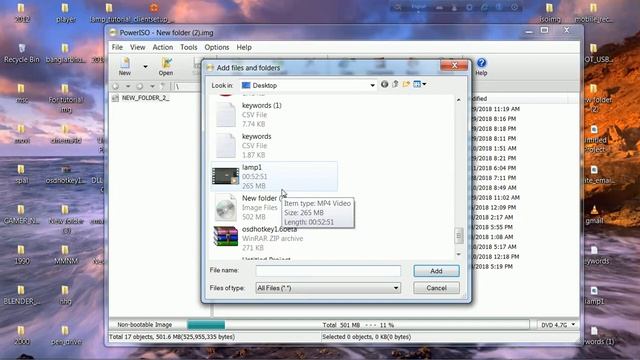Image resolution: width=640 pixels, height=360 pixels.
Task: Select the osdhotkey1.6beta ZIP archive
Action: tap(274, 238)
